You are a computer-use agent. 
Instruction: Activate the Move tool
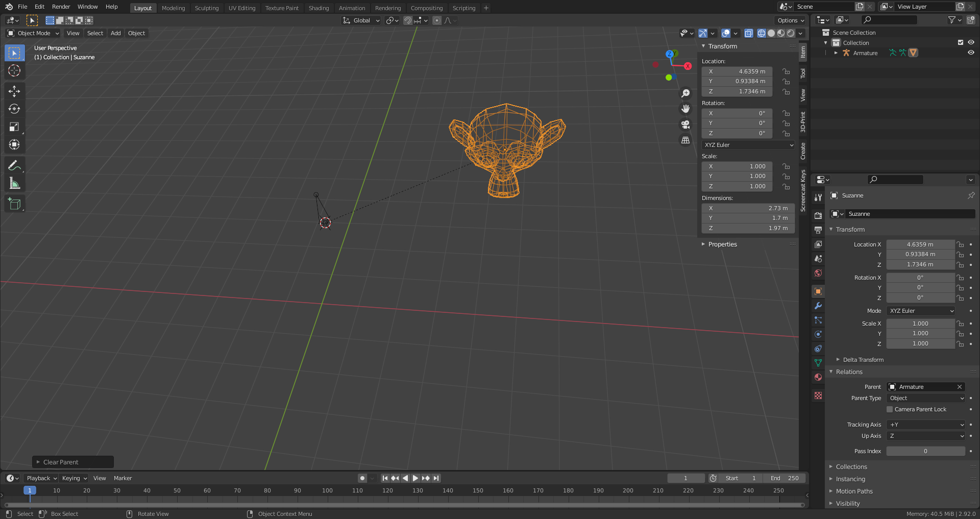pyautogui.click(x=14, y=91)
